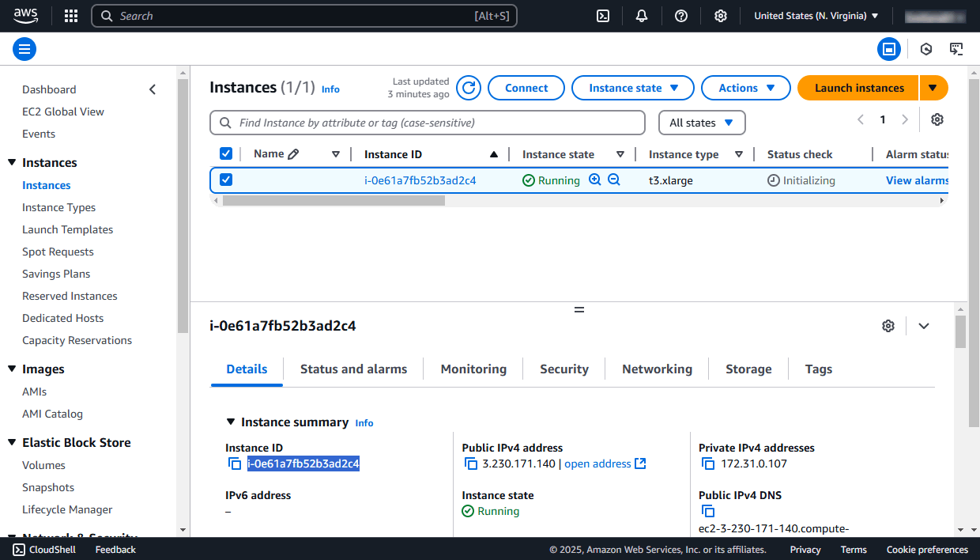Refresh the instances list
Viewport: 980px width, 560px height.
pyautogui.click(x=468, y=88)
